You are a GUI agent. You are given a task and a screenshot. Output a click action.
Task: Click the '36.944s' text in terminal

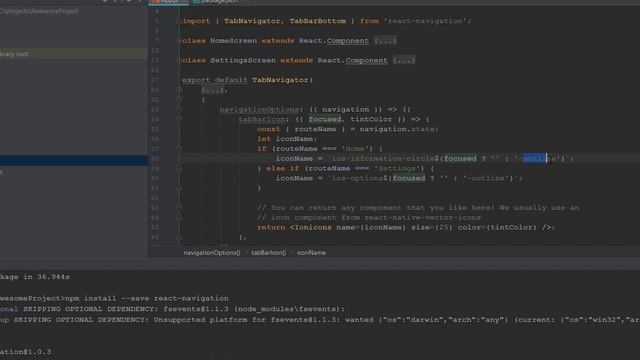point(53,277)
